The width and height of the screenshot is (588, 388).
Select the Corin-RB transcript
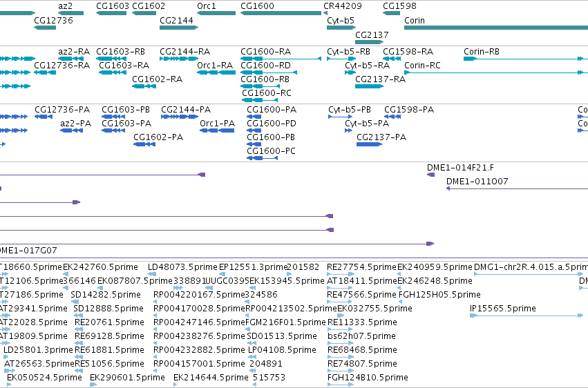click(x=526, y=59)
